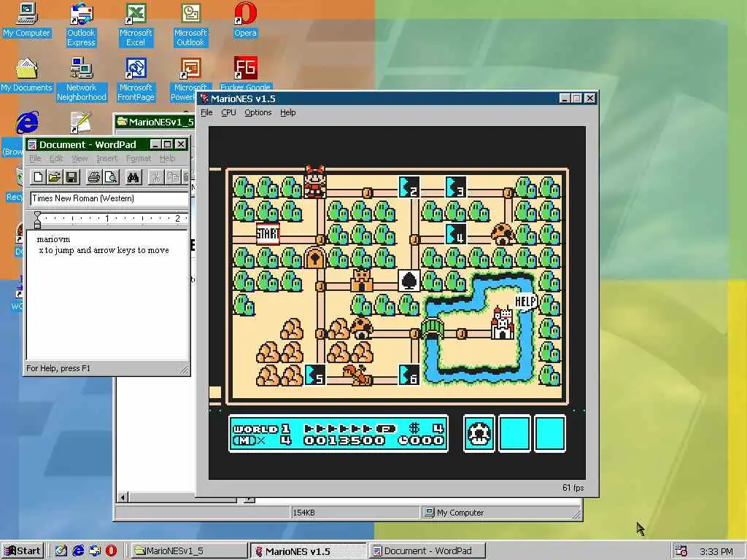Click the MarioNES v1.5 window title bar
The height and width of the screenshot is (560, 747).
[398, 98]
